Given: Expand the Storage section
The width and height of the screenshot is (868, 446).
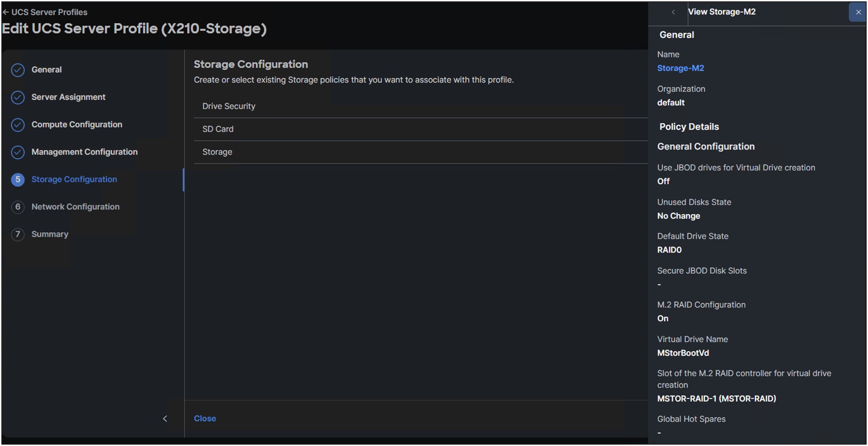Looking at the screenshot, I should pyautogui.click(x=217, y=152).
